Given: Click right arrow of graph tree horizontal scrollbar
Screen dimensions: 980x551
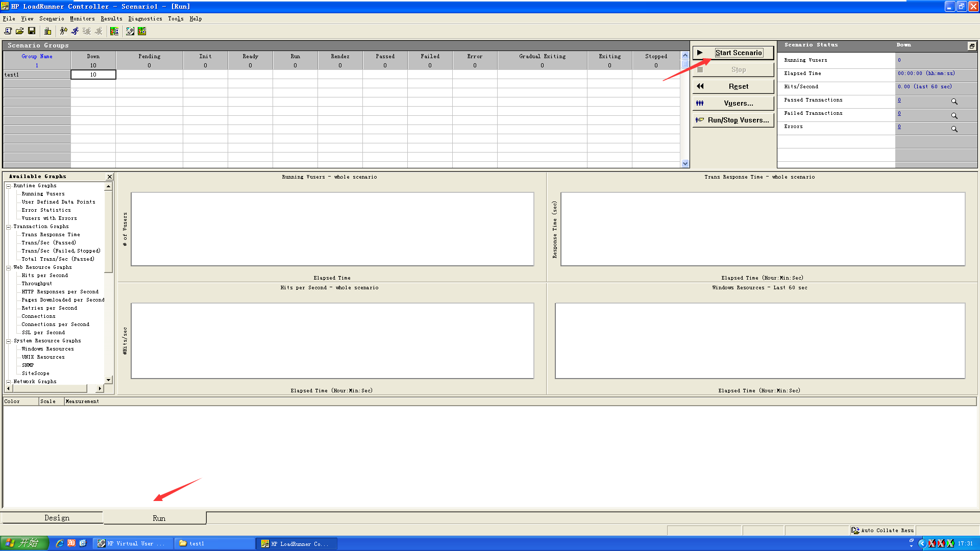Looking at the screenshot, I should pyautogui.click(x=100, y=389).
